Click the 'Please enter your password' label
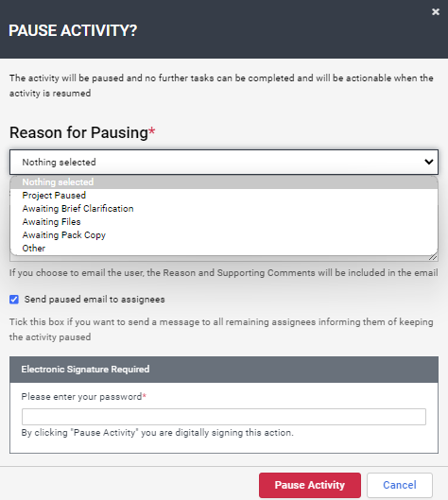The image size is (448, 500). 83,397
